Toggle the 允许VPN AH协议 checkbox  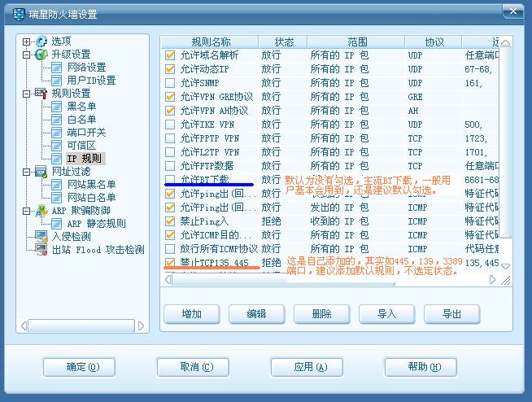pos(170,111)
